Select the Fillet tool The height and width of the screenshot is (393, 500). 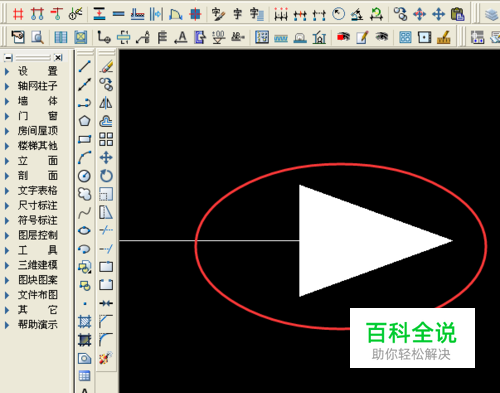(x=106, y=340)
